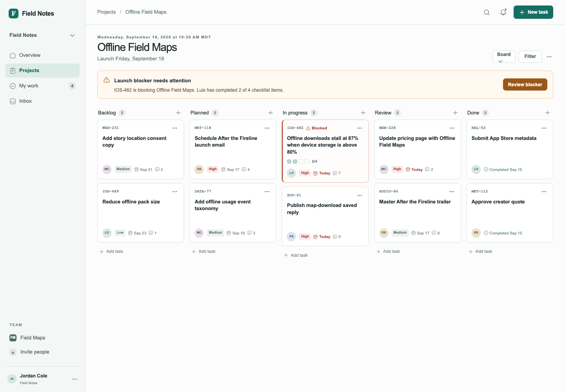Click the High priority tag on WEB-228
565x392 pixels.
(x=397, y=169)
